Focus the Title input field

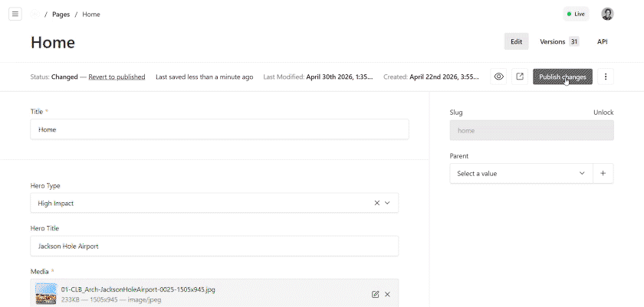220,129
